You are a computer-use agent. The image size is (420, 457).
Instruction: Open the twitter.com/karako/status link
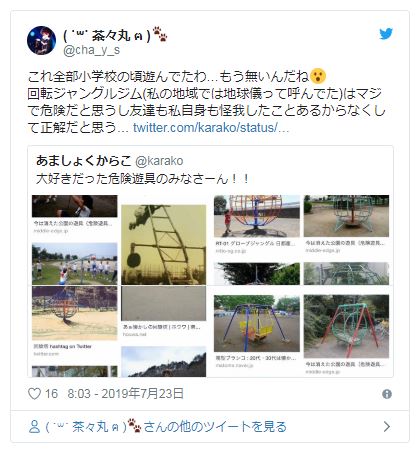click(x=211, y=128)
